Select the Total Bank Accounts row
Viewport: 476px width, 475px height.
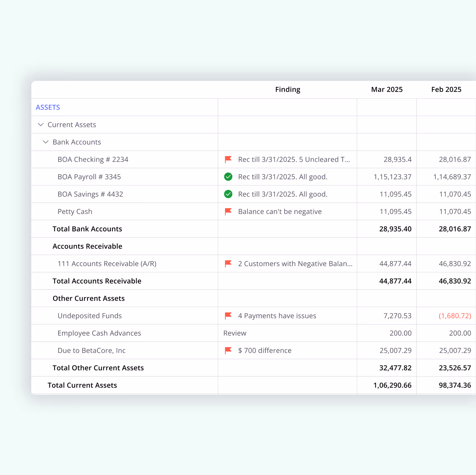tap(87, 229)
